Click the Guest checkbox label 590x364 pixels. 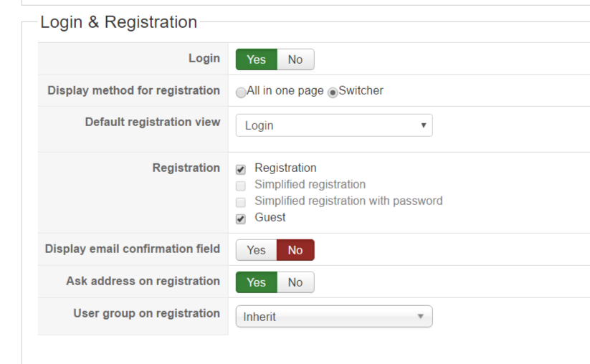coord(270,217)
